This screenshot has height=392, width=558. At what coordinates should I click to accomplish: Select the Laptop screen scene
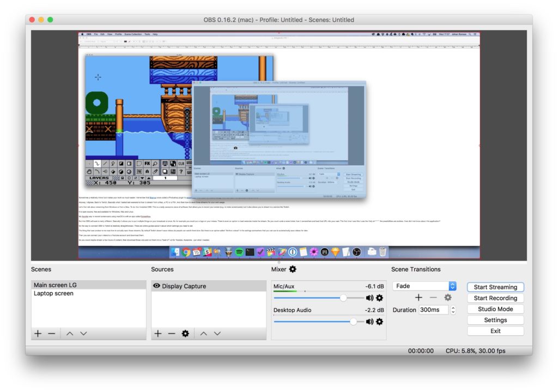click(x=89, y=293)
